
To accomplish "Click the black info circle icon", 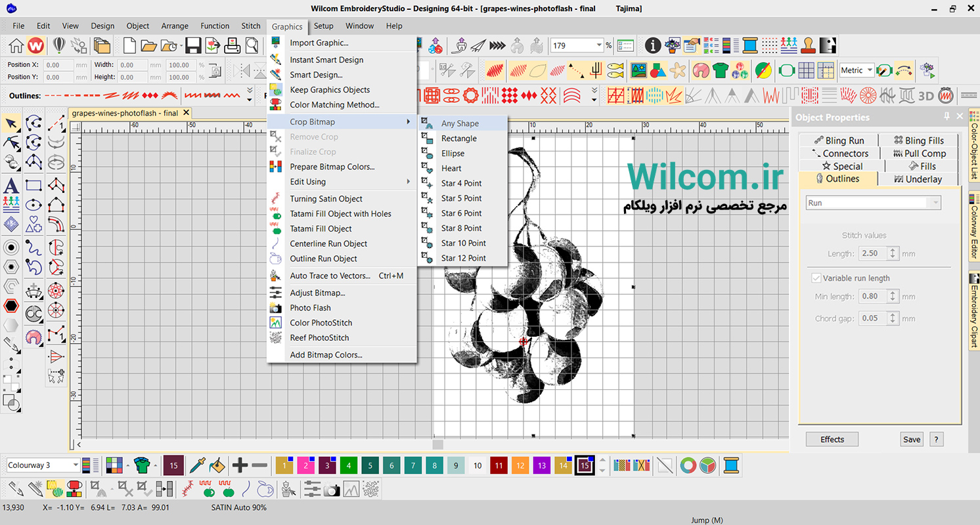I will 653,45.
